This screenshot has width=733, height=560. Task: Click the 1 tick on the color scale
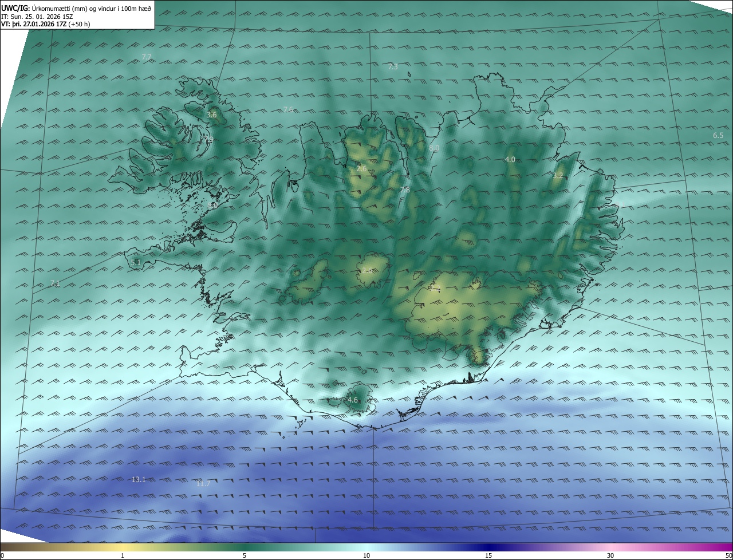coord(123,555)
